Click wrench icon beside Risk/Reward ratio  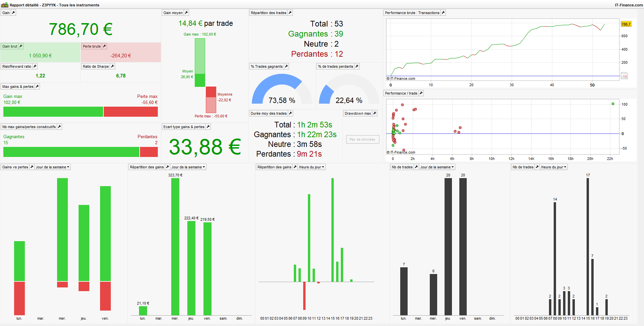pyautogui.click(x=35, y=66)
